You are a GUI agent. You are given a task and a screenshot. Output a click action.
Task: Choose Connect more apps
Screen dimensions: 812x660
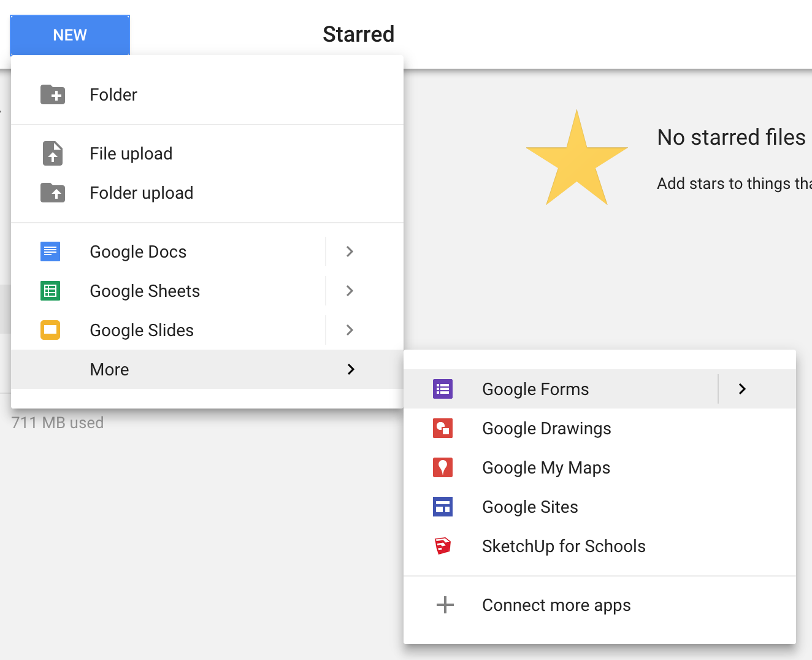[x=600, y=605]
